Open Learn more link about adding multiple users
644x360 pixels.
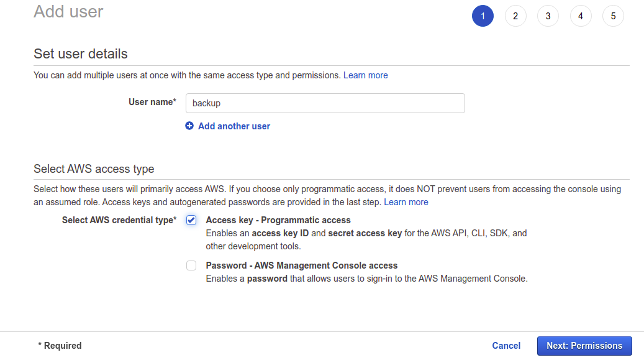365,75
